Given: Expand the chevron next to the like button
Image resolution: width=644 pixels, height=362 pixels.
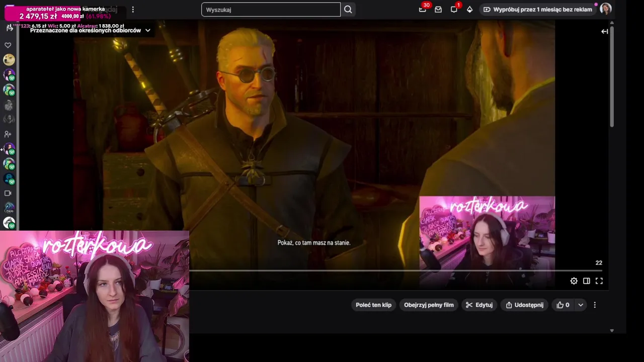Looking at the screenshot, I should pos(581,305).
